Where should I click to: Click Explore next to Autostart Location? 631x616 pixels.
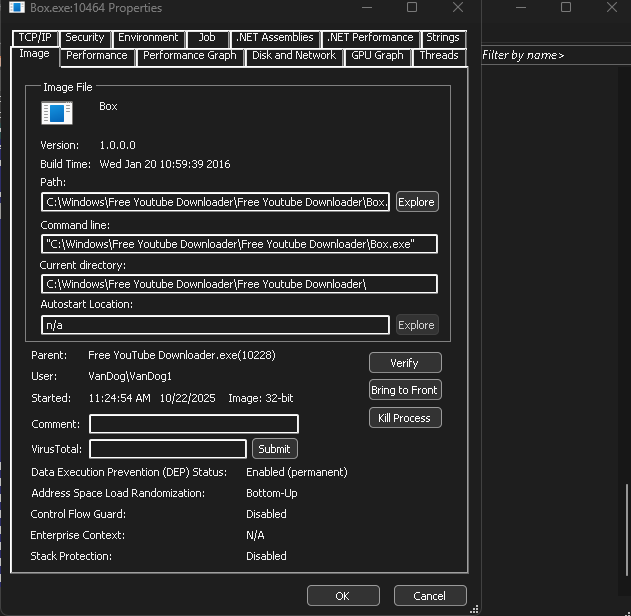(417, 325)
